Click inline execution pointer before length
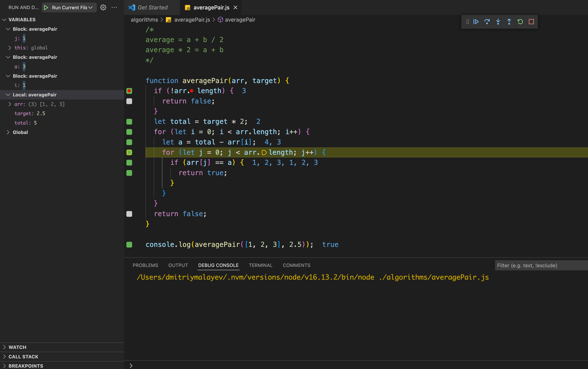Viewport: 588px width, 369px height. click(264, 153)
